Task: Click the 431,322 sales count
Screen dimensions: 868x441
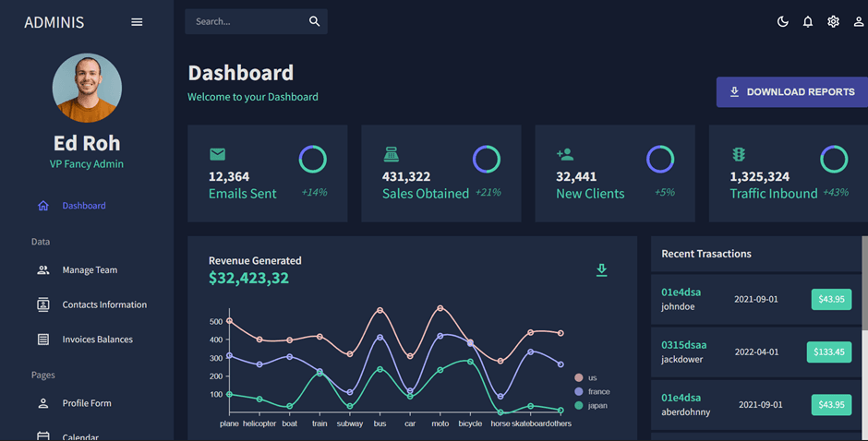Action: point(406,176)
